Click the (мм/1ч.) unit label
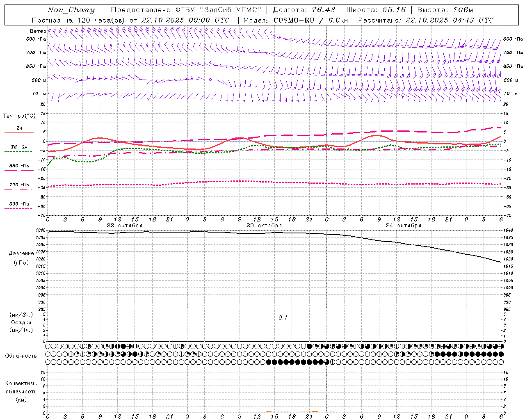This screenshot has height=420, width=525. (x=21, y=330)
